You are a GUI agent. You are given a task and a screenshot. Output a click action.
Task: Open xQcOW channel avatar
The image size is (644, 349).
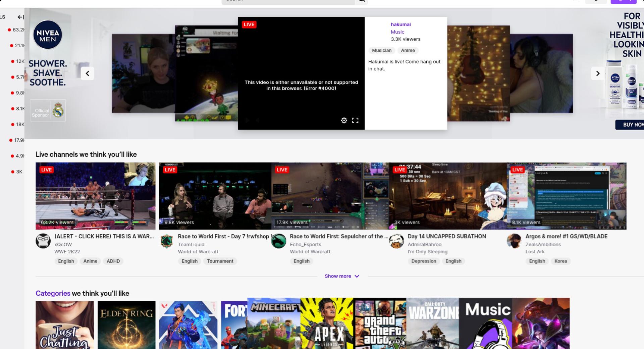click(x=43, y=241)
